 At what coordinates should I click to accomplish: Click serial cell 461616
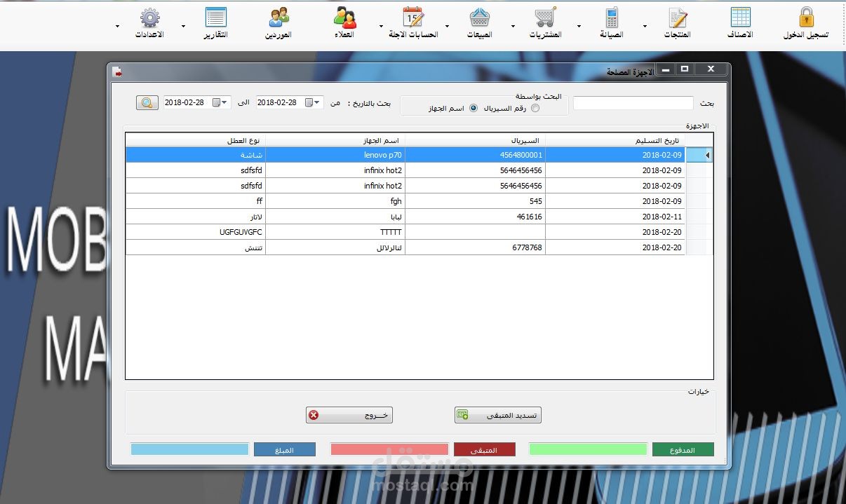[476, 217]
